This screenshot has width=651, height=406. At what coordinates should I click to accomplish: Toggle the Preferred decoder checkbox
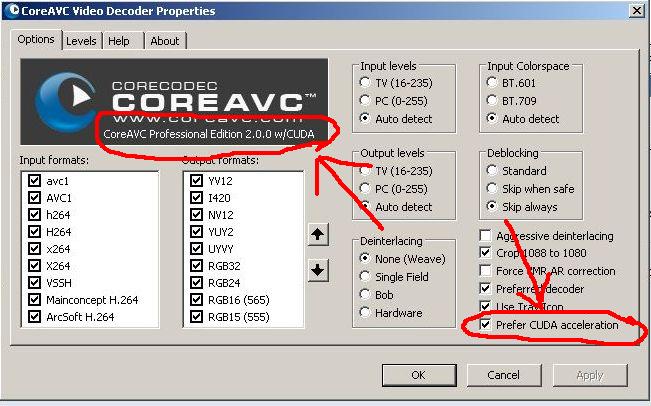pyautogui.click(x=485, y=288)
